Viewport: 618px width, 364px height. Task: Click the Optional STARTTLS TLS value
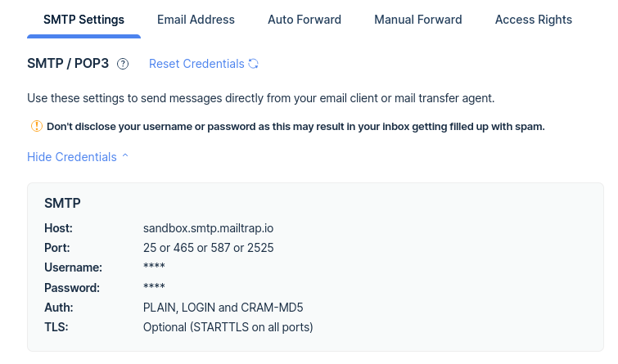pyautogui.click(x=228, y=327)
